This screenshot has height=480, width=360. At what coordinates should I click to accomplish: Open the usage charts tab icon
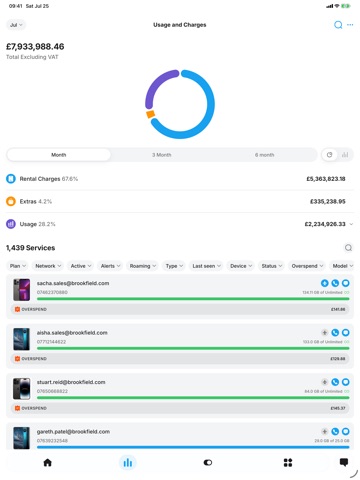coord(128,462)
